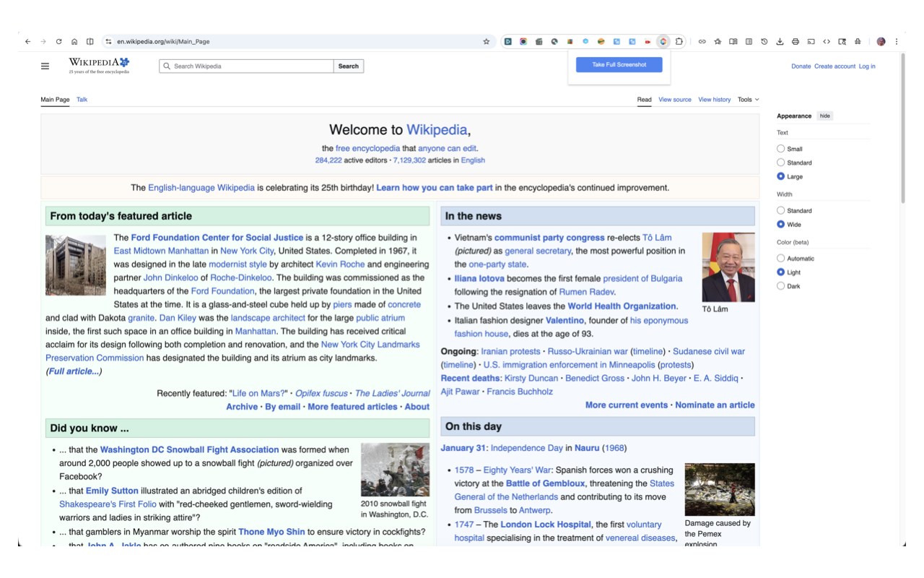Open 'Nominate an article' link
This screenshot has height=578, width=924.
pos(715,405)
